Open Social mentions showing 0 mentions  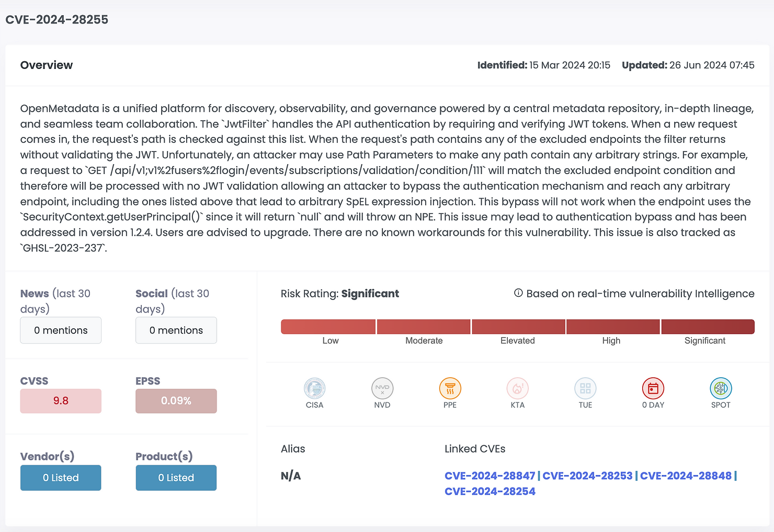(176, 330)
